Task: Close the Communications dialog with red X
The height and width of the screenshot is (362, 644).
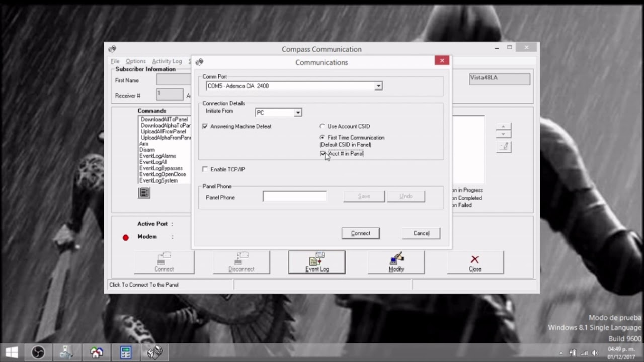Action: 442,61
